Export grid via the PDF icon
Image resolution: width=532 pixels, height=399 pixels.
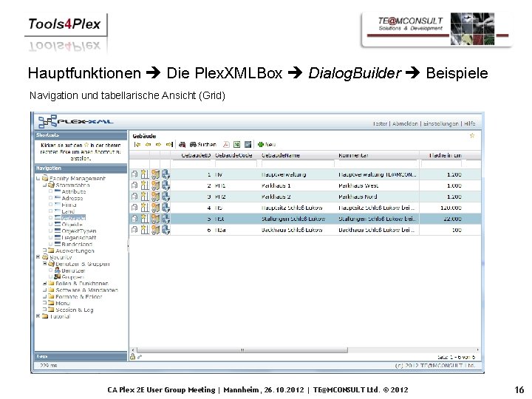226,145
